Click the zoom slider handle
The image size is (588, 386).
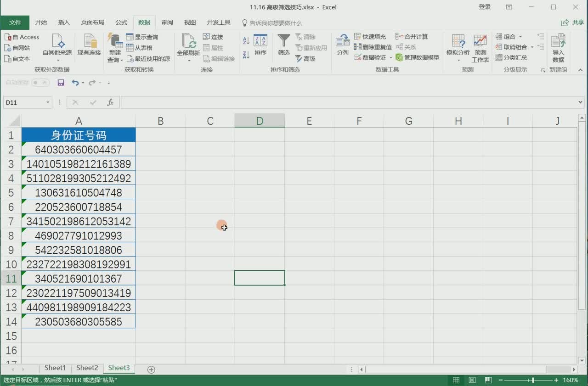click(x=532, y=380)
